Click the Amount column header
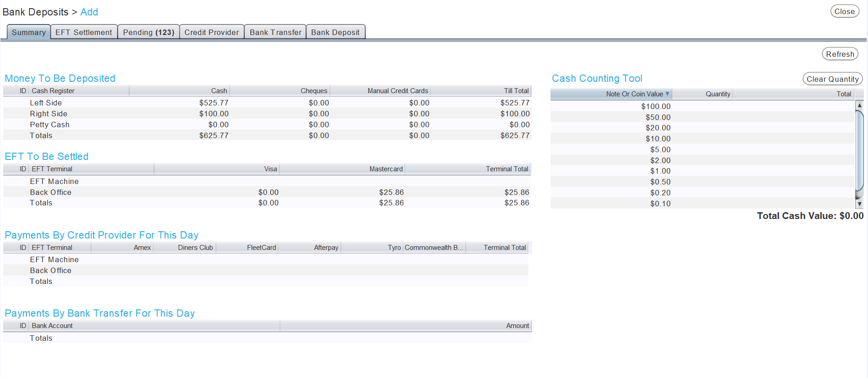Screen dimensions: 868x378 (x=406, y=326)
